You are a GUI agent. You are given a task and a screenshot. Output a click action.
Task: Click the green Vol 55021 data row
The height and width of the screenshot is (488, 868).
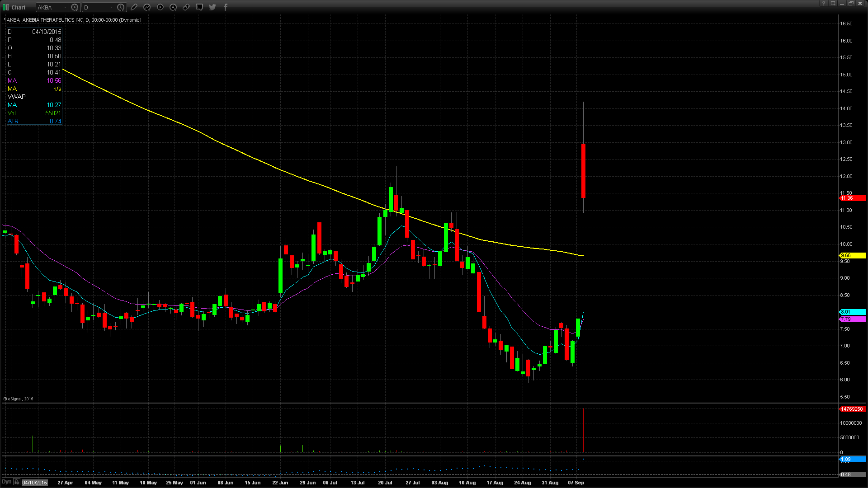click(34, 113)
